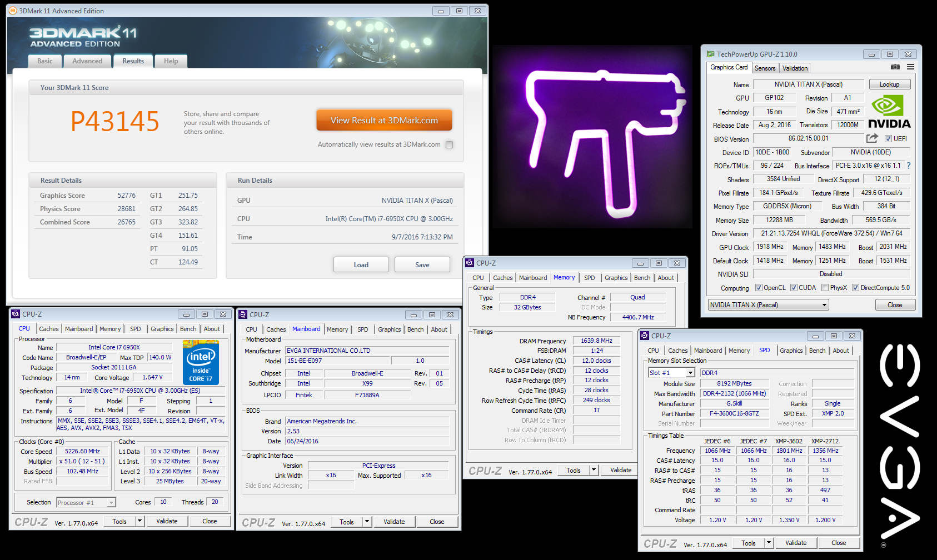Click the P43145 score text

coord(114,121)
